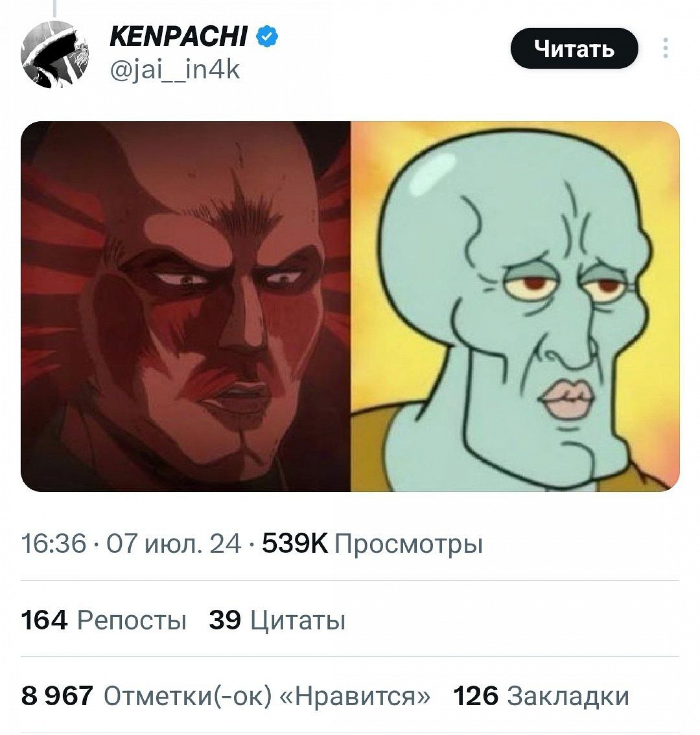Click the 126 bookmarks number
700x735 pixels.
pyautogui.click(x=476, y=696)
